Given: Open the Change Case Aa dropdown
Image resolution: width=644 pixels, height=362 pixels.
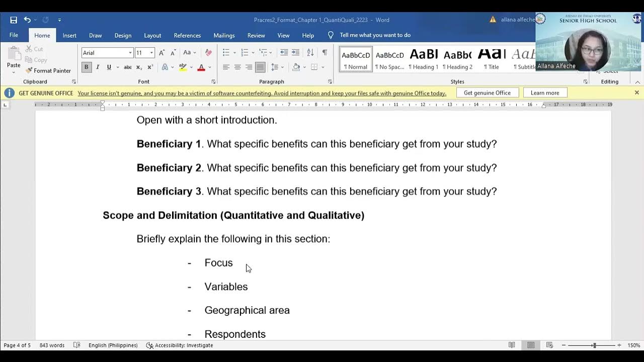Looking at the screenshot, I should click(190, 53).
